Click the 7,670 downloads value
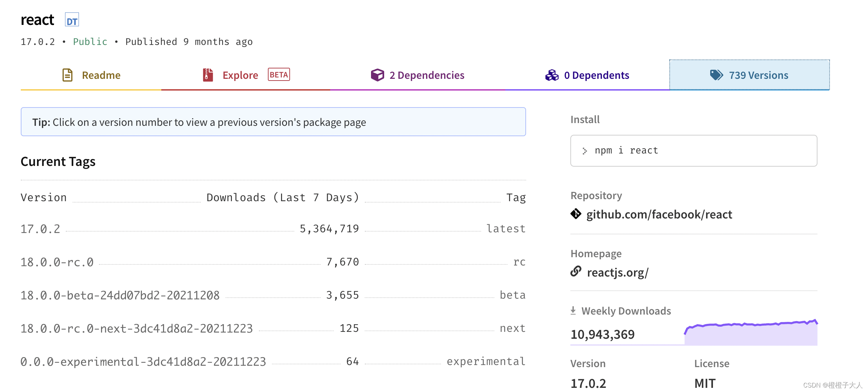868x392 pixels. tap(343, 262)
